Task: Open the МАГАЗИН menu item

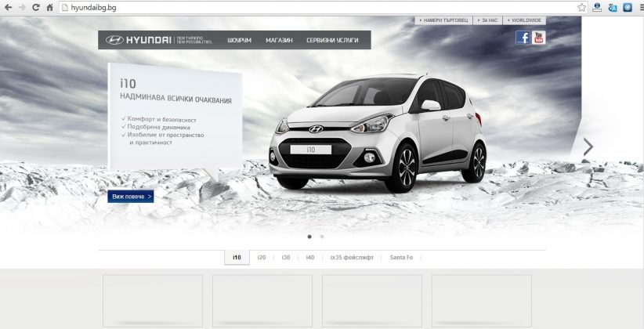Action: pos(279,40)
